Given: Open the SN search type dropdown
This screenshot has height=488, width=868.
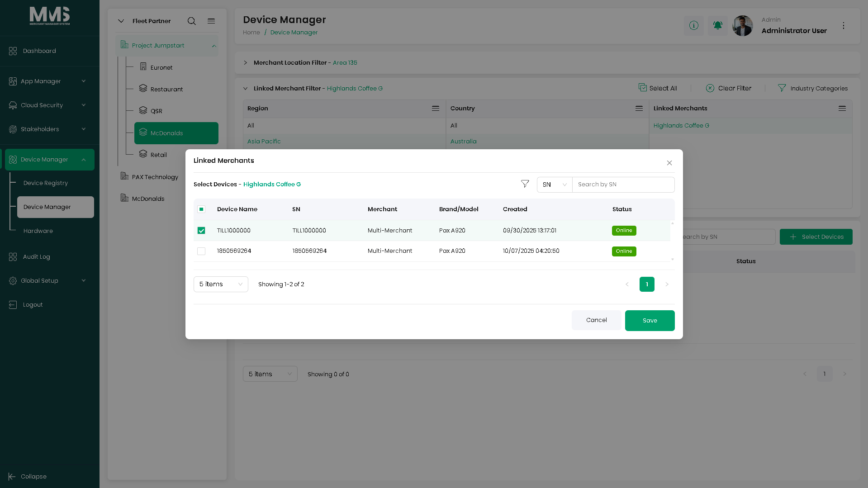Looking at the screenshot, I should 555,185.
